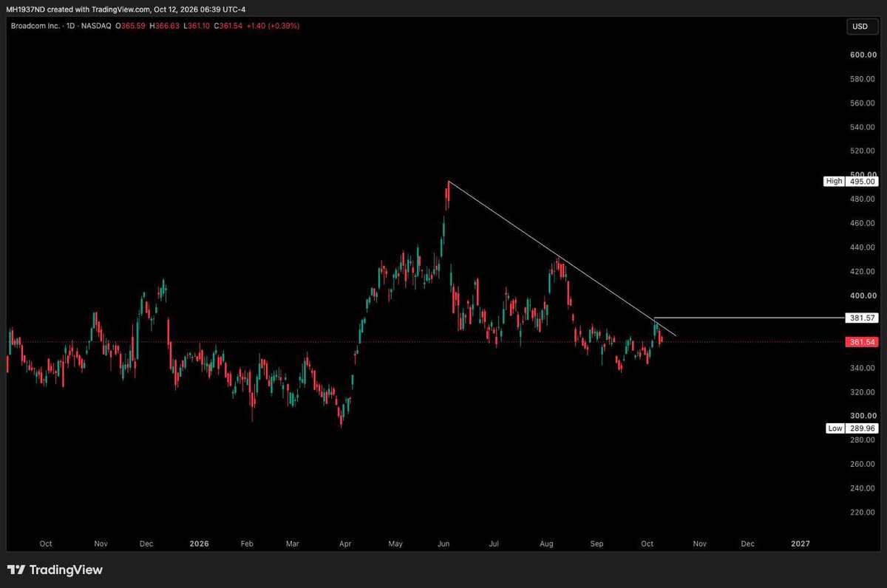887x588 pixels.
Task: Click the TradingView logo
Action: [55, 570]
